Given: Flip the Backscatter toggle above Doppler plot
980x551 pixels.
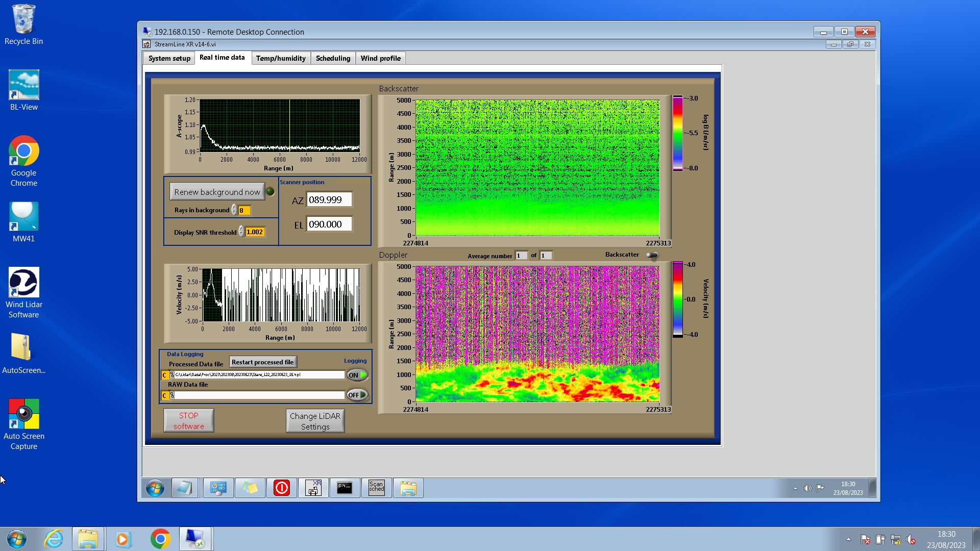Looking at the screenshot, I should click(652, 255).
